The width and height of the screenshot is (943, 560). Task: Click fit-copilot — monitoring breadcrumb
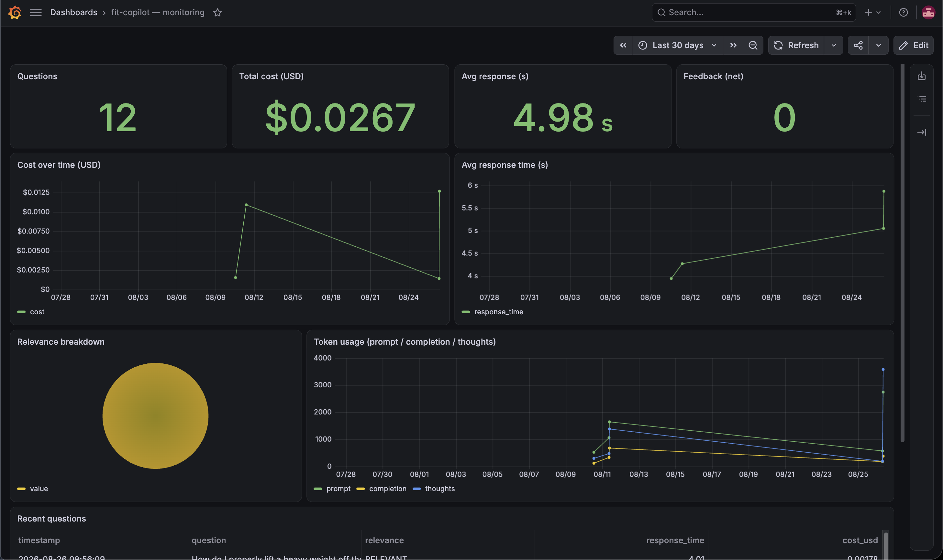coord(158,13)
